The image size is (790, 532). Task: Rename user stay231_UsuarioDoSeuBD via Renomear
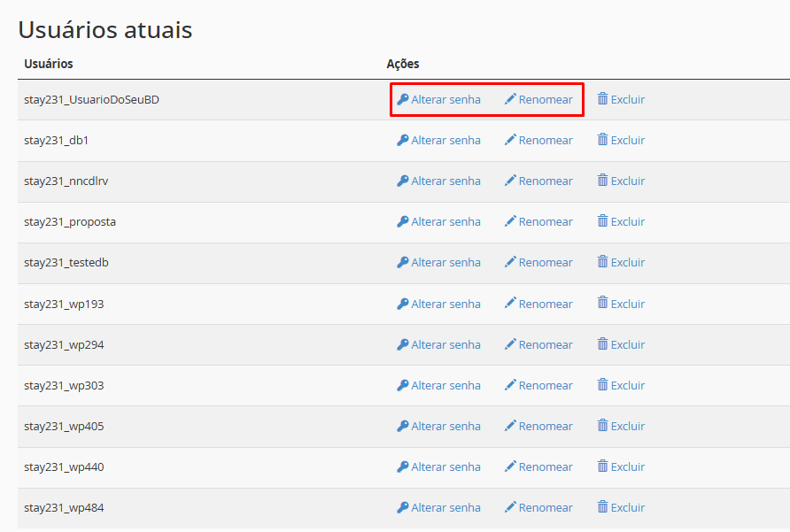546,100
